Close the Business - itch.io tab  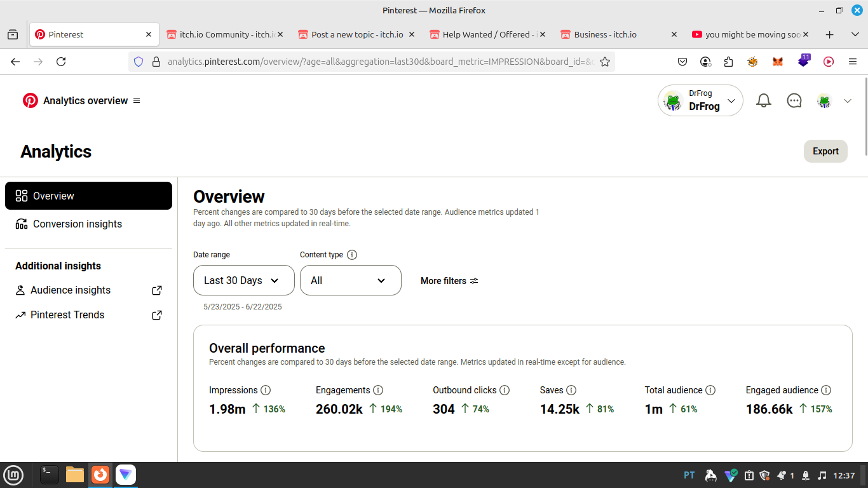(x=674, y=34)
